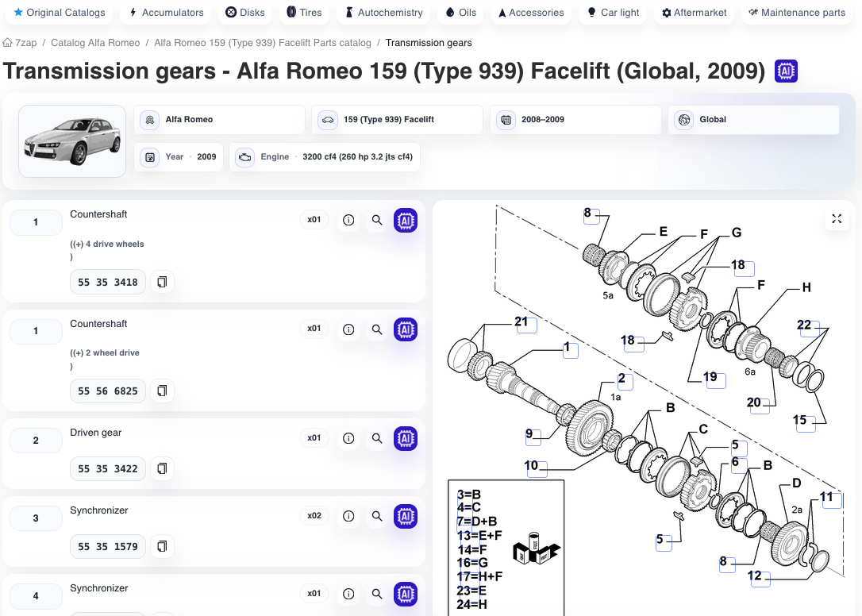Copy part number 55 35 1579

[x=162, y=546]
